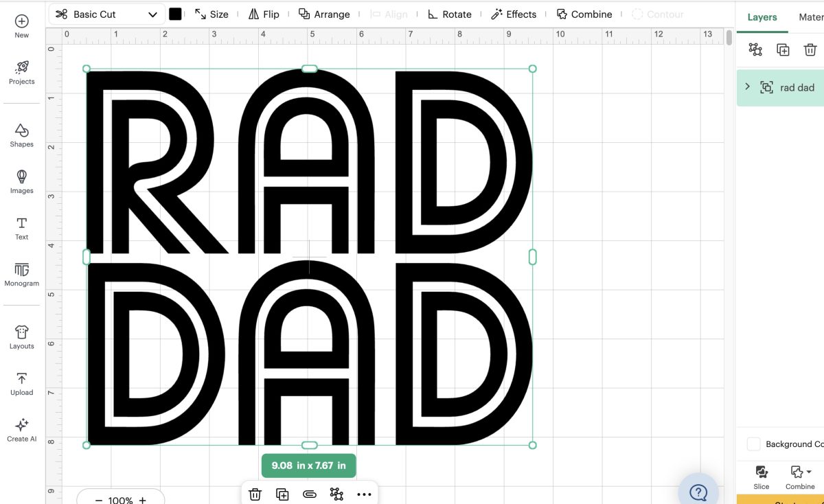The image size is (824, 504).
Task: Click the bottom-right selection handle
Action: point(533,445)
